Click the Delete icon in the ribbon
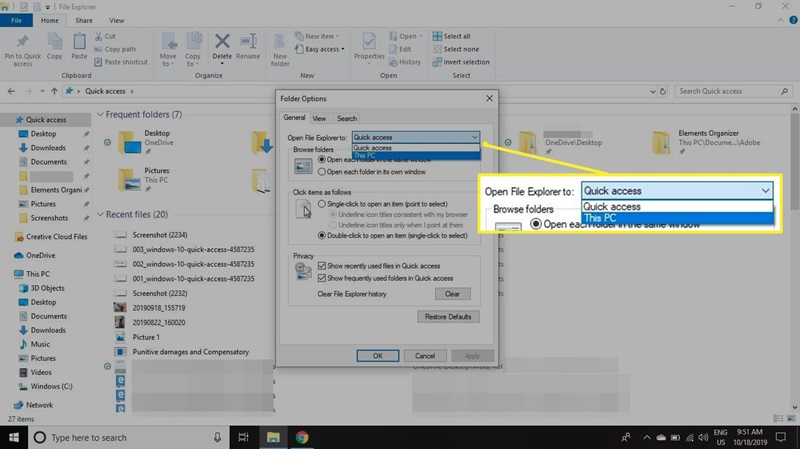The height and width of the screenshot is (449, 800). 222,45
